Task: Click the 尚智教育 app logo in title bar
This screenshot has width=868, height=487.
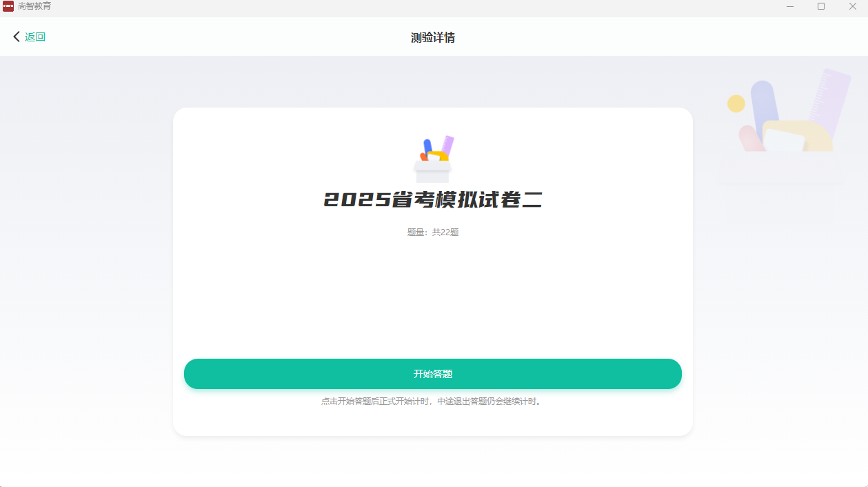Action: point(8,6)
